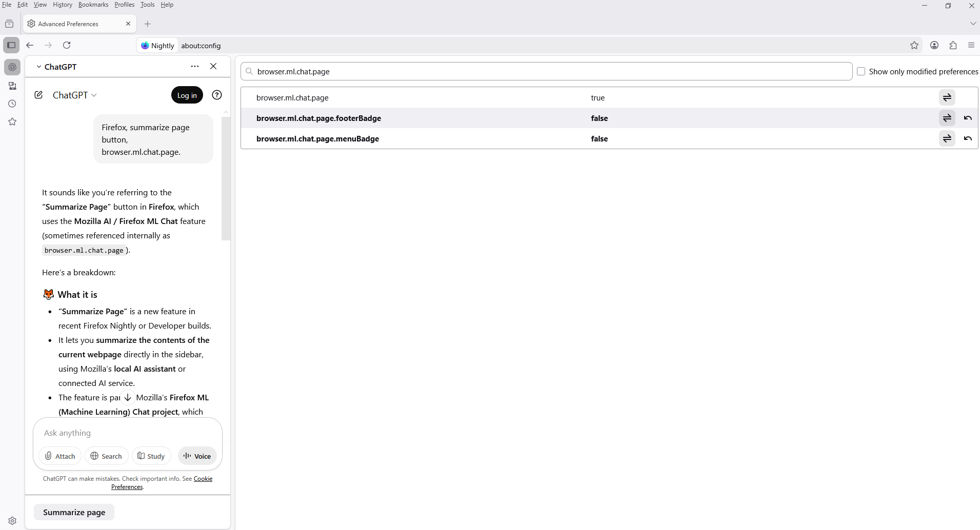Screen dimensions: 980x530
Task: Toggle the Firefox sidebar button
Action: point(11,45)
